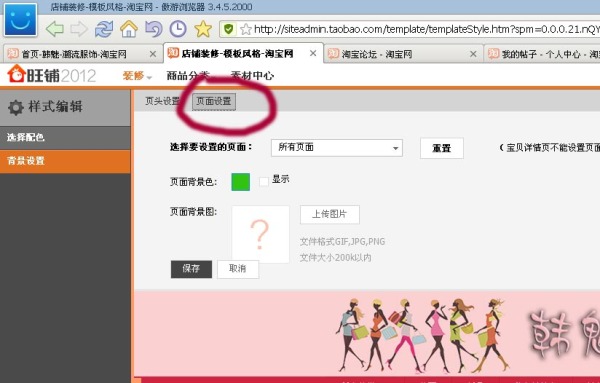600x383 pixels.
Task: Click the gear icon beside 样式编辑
Action: 16,107
